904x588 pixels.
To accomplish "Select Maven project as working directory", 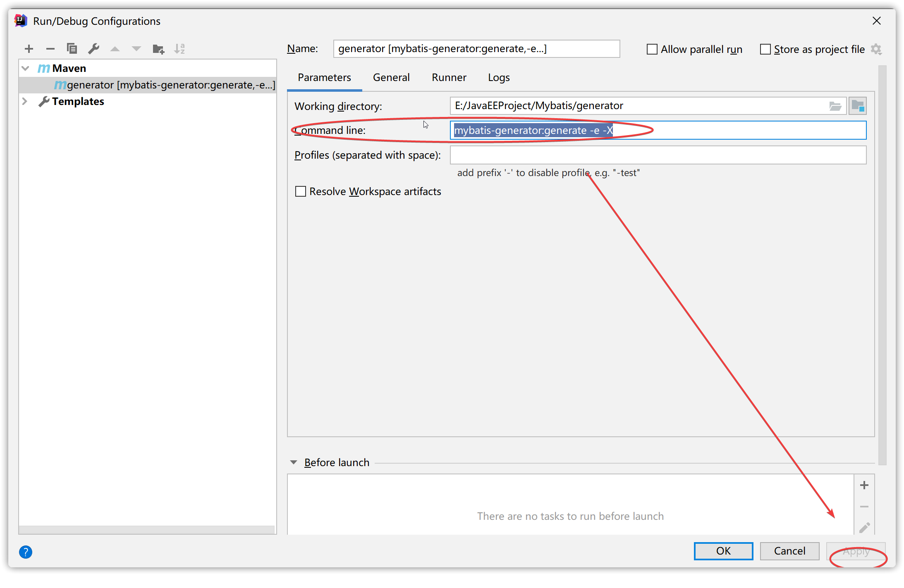I will pyautogui.click(x=858, y=106).
